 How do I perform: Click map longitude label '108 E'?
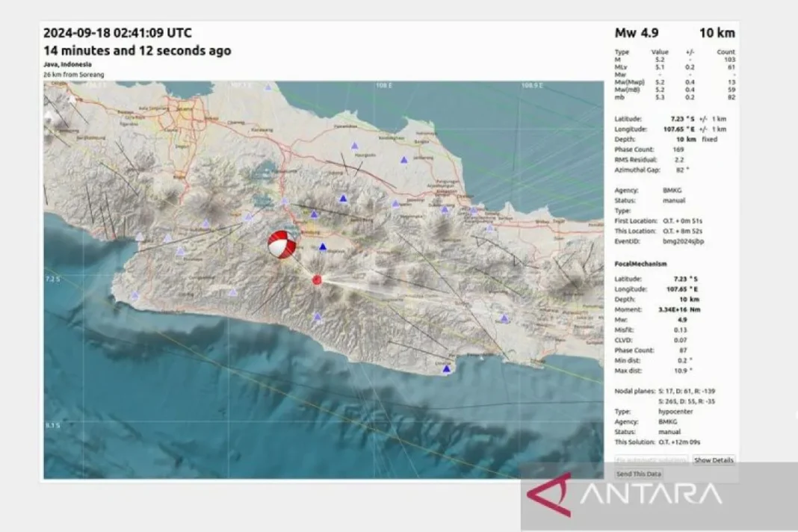(384, 85)
